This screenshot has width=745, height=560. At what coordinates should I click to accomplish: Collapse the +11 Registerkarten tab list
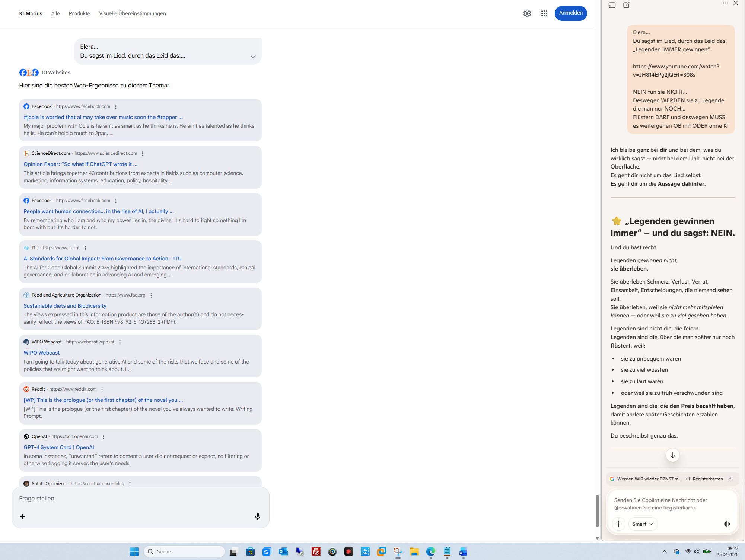click(730, 479)
